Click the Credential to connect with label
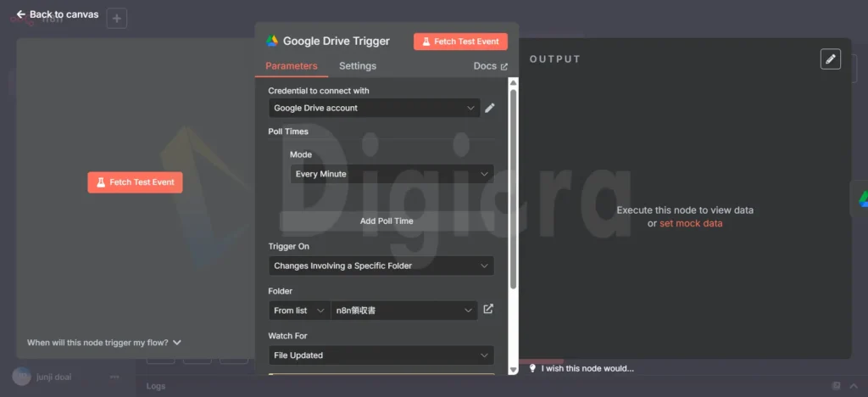The height and width of the screenshot is (397, 868). coord(319,91)
